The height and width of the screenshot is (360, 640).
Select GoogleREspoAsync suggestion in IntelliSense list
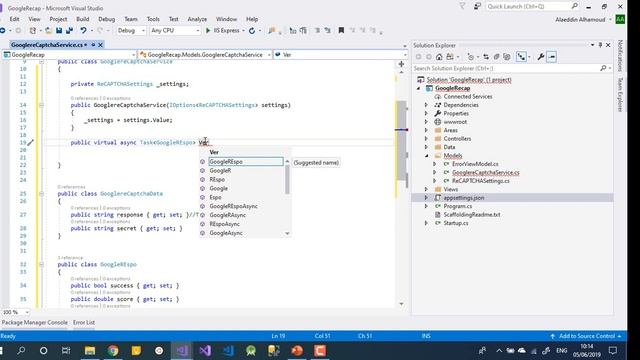233,206
